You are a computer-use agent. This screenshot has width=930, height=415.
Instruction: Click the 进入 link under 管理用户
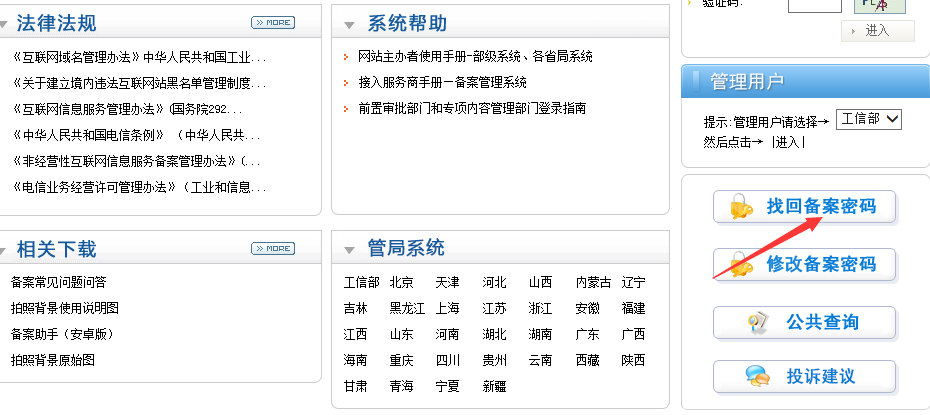point(787,142)
